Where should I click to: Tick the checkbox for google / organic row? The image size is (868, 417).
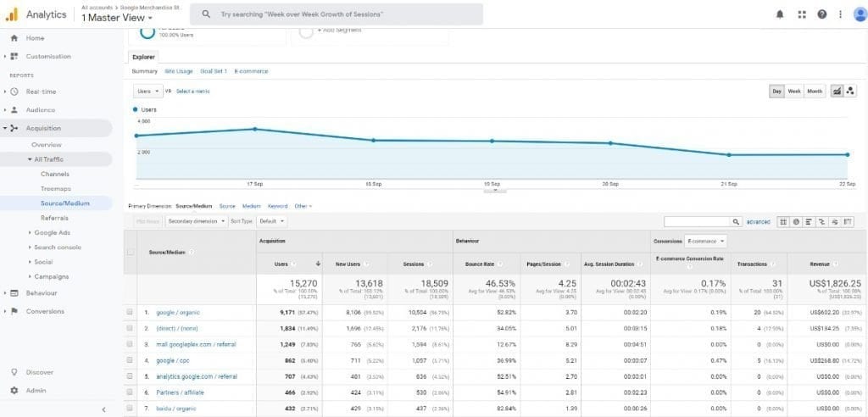pyautogui.click(x=130, y=313)
